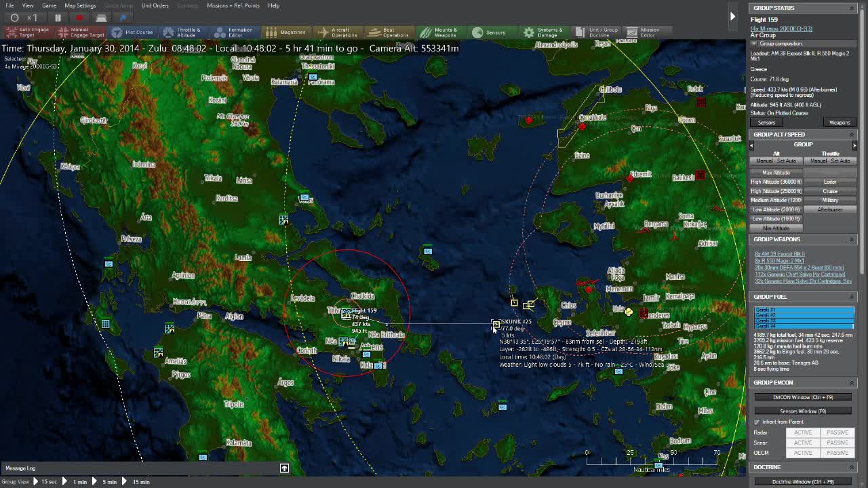Collapse the Group Fuel panel
This screenshot has width=868, height=488.
(852, 297)
